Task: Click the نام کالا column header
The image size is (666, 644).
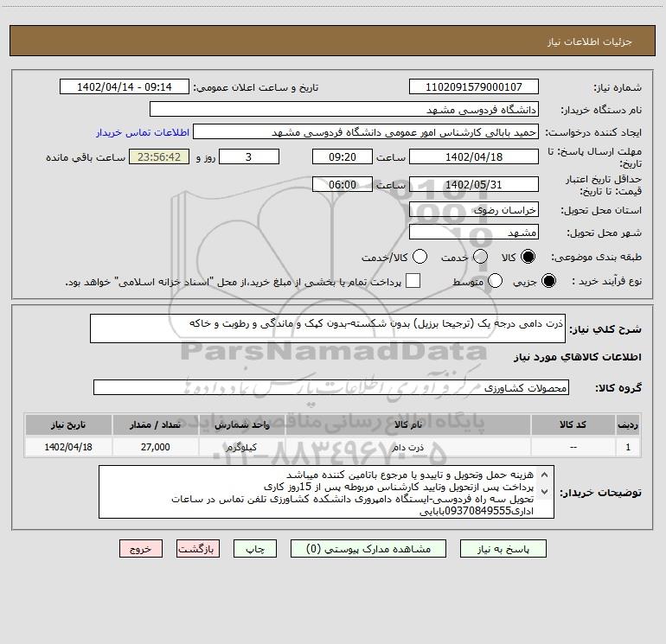Action: tap(408, 424)
